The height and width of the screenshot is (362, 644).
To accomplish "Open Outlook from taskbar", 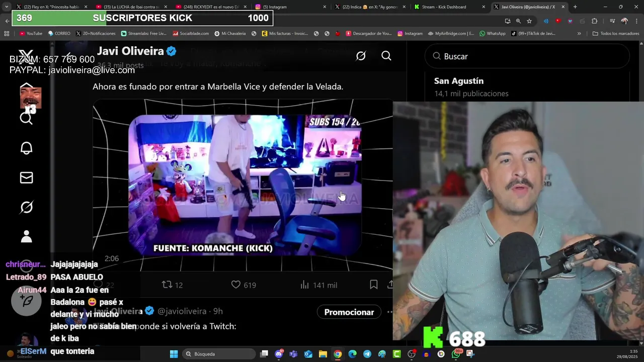I will coord(308,354).
